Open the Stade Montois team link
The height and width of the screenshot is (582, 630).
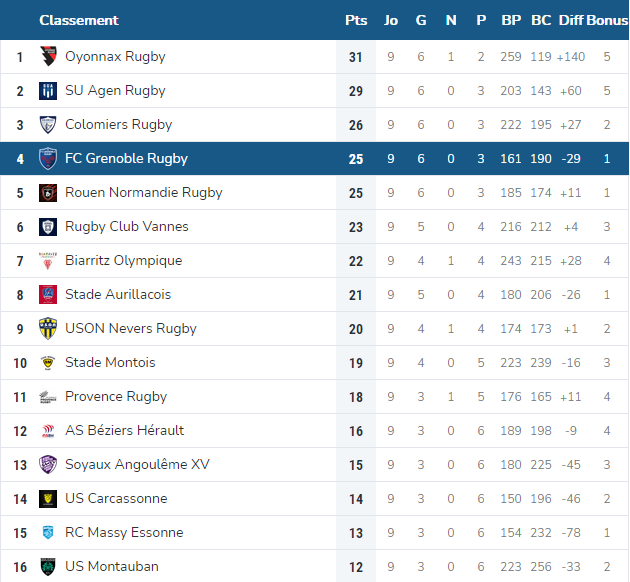110,362
